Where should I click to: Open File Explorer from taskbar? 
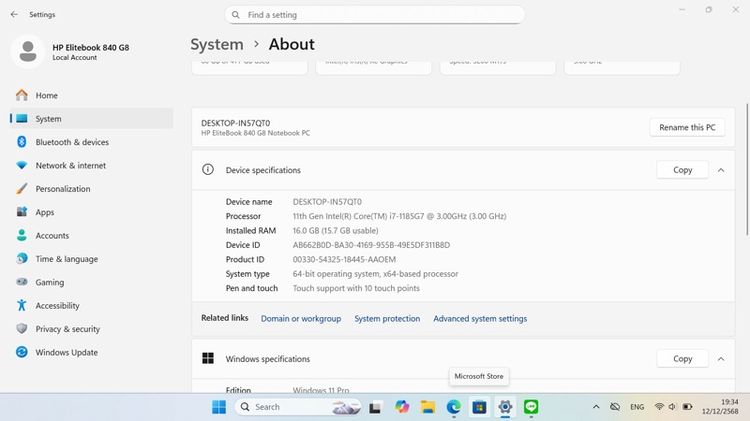tap(428, 407)
